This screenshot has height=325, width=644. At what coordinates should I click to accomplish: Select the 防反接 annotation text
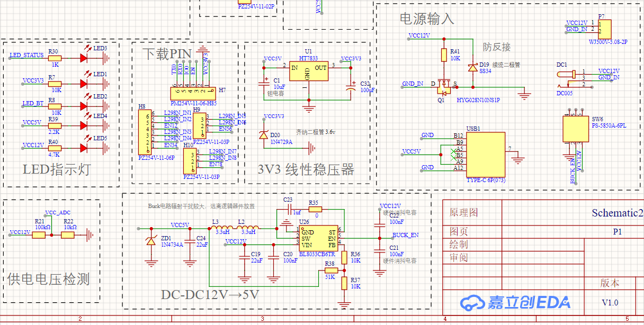tap(497, 47)
